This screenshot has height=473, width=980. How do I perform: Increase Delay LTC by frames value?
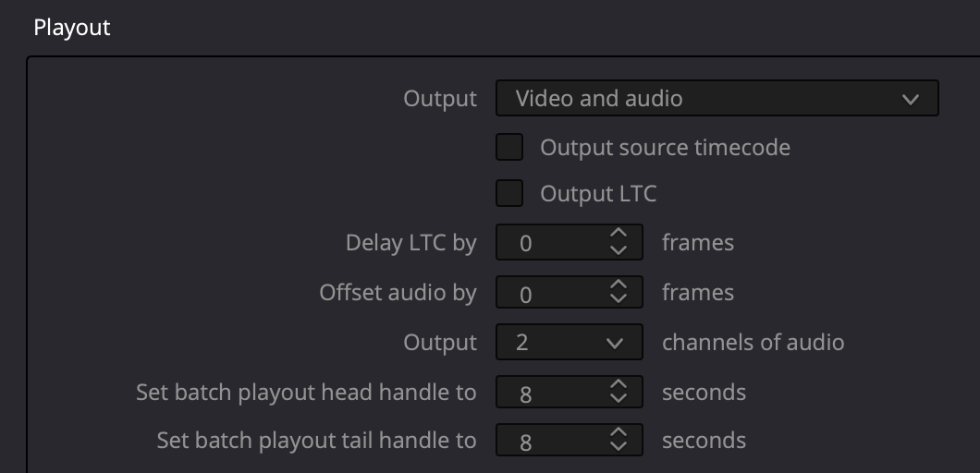click(619, 234)
